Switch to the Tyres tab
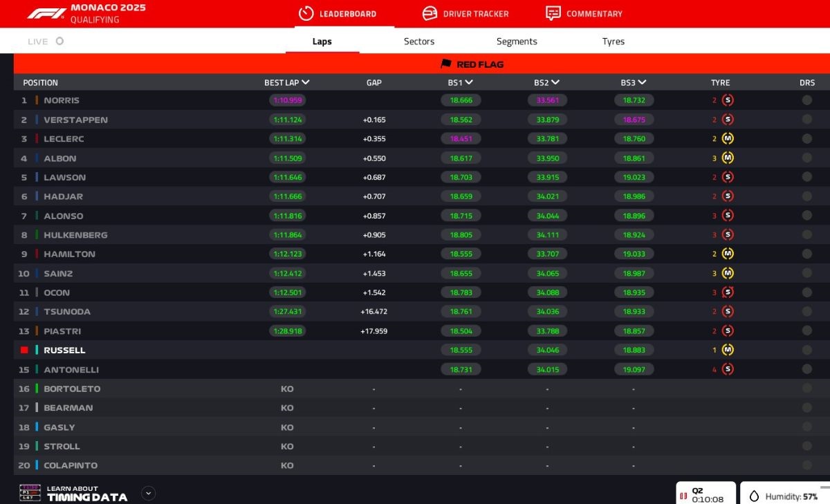This screenshot has height=504, width=830. [613, 41]
